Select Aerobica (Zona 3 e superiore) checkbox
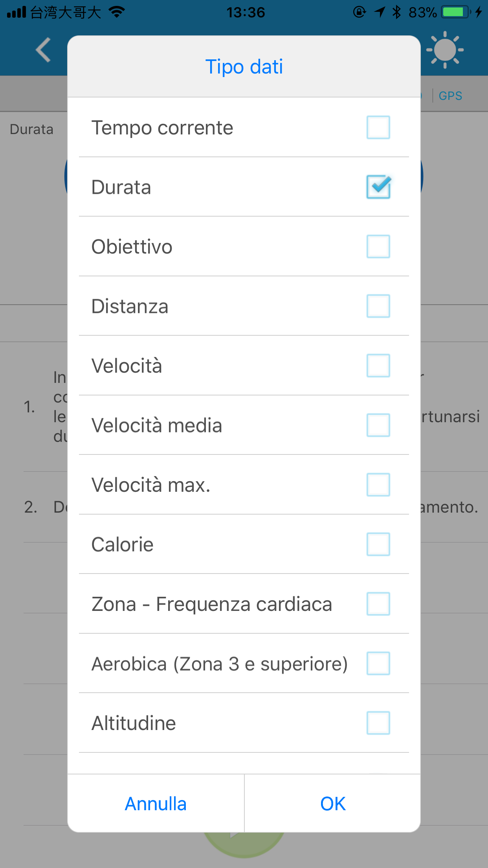Viewport: 488px width, 868px height. point(378,664)
